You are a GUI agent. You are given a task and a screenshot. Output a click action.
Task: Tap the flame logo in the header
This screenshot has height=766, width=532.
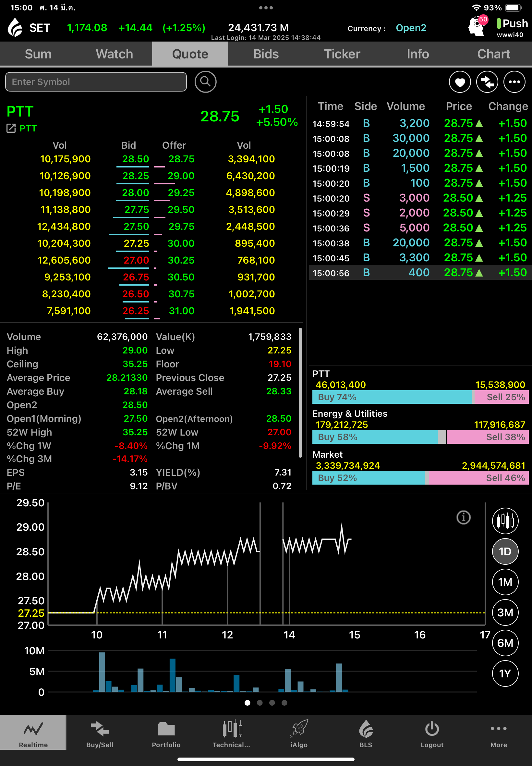pyautogui.click(x=15, y=27)
